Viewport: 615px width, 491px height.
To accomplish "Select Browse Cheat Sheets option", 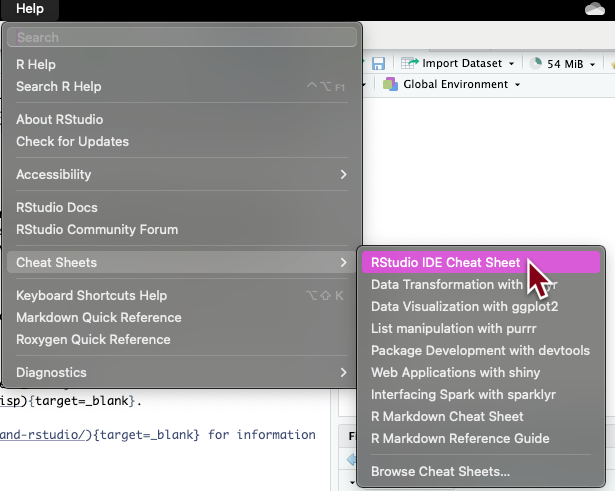I will 440,471.
